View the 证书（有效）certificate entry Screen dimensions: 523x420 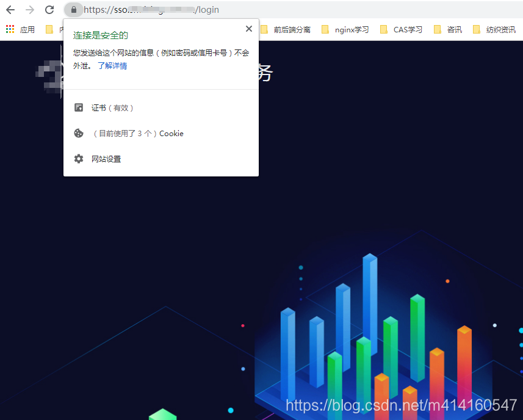tap(161, 108)
